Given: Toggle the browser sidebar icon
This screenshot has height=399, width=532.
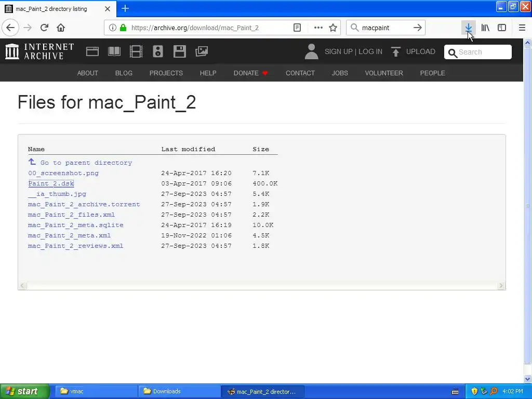Looking at the screenshot, I should pos(502,28).
